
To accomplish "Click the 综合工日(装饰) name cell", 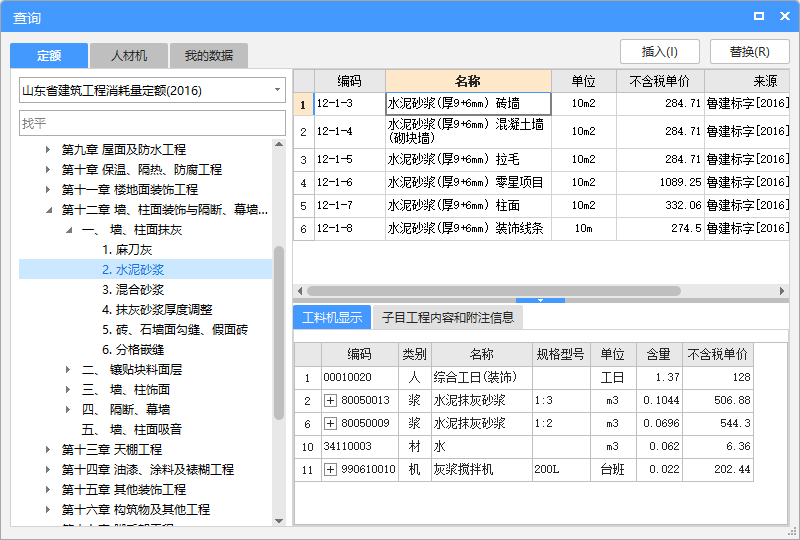I will point(482,378).
